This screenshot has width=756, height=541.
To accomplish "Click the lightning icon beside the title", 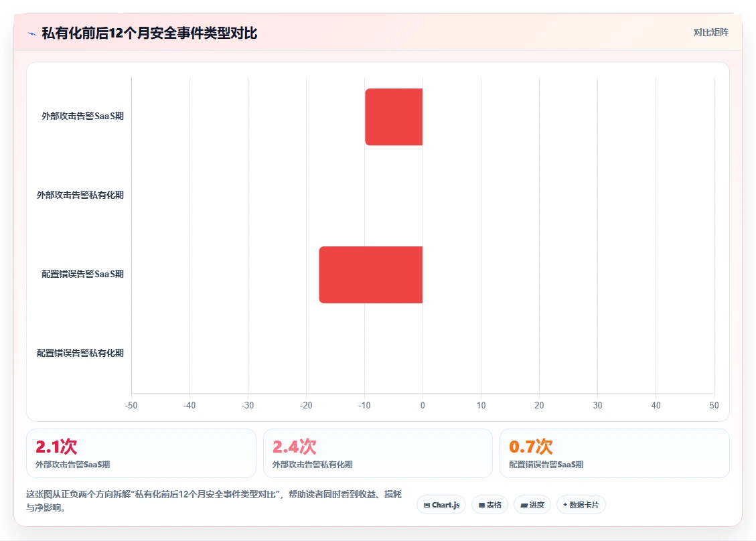I will [32, 33].
